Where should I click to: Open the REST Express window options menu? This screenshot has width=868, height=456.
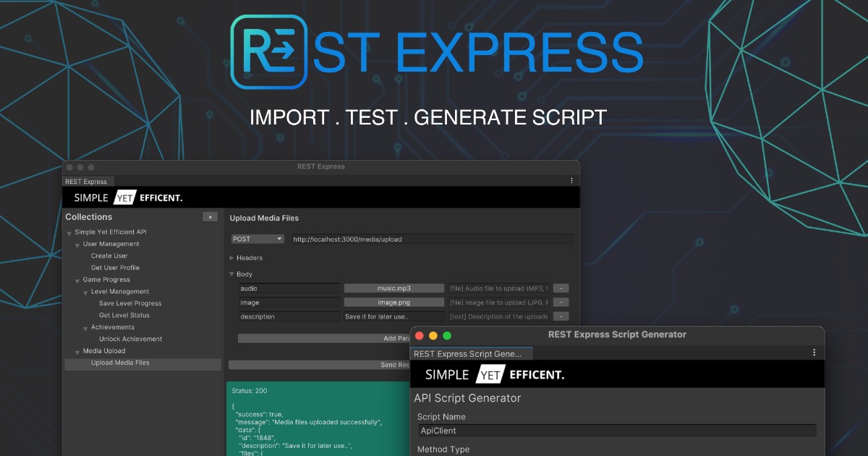[571, 181]
